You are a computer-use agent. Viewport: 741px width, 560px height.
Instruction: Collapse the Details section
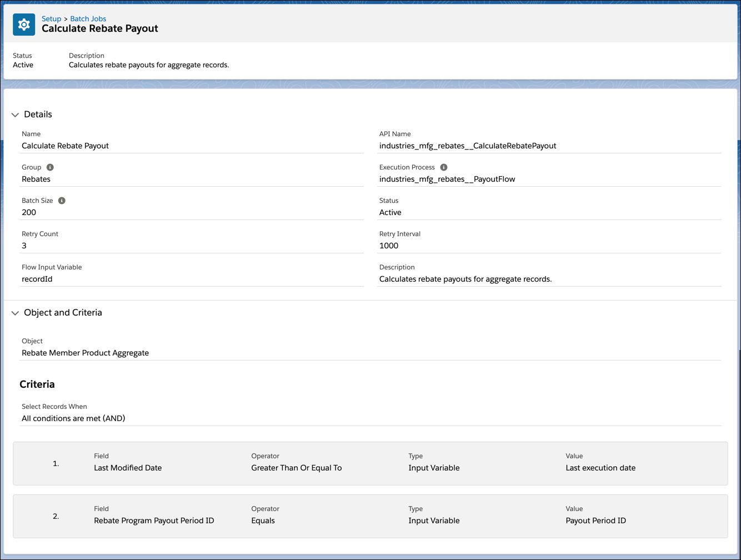coord(16,114)
